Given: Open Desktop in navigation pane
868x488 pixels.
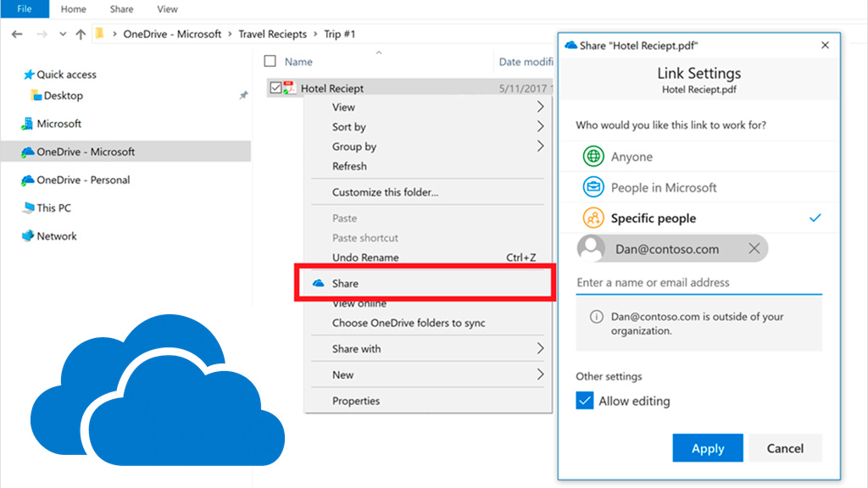Looking at the screenshot, I should pos(63,96).
